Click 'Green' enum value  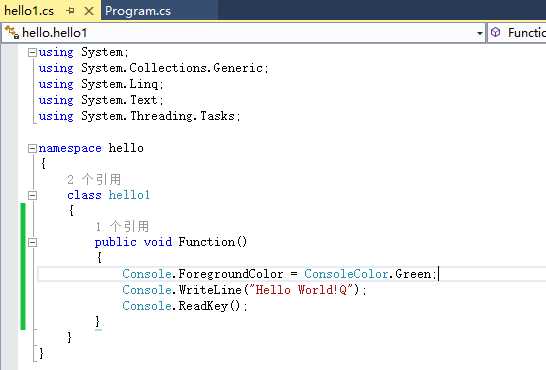pyautogui.click(x=413, y=274)
